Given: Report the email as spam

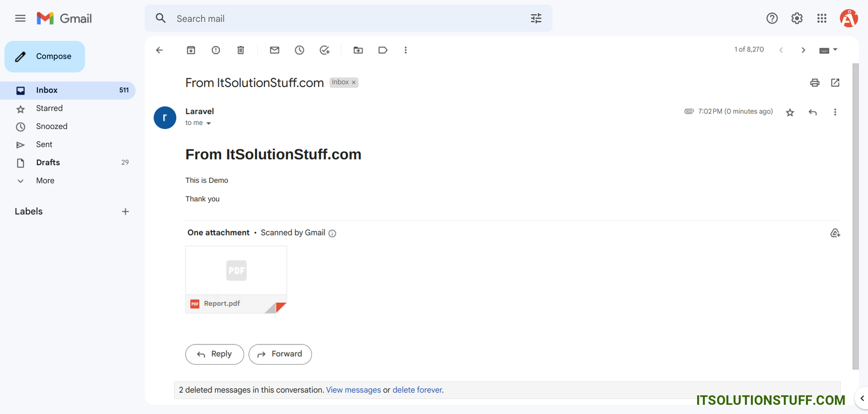Looking at the screenshot, I should click(x=216, y=50).
